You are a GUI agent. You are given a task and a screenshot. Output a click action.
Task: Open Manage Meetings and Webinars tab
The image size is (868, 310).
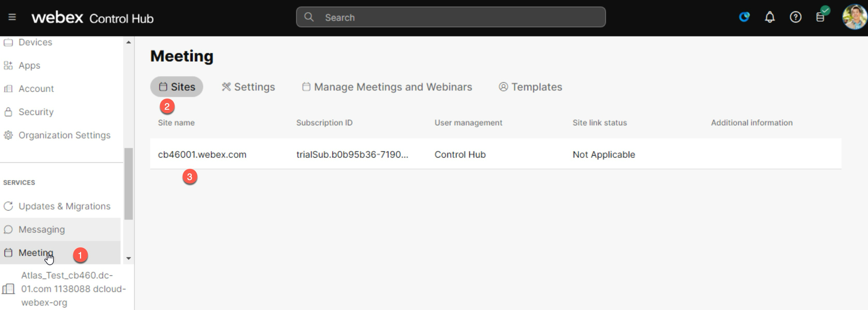[387, 87]
